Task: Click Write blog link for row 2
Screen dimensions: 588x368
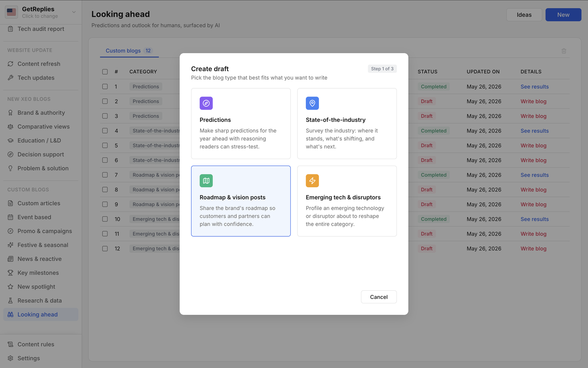Action: (x=533, y=101)
